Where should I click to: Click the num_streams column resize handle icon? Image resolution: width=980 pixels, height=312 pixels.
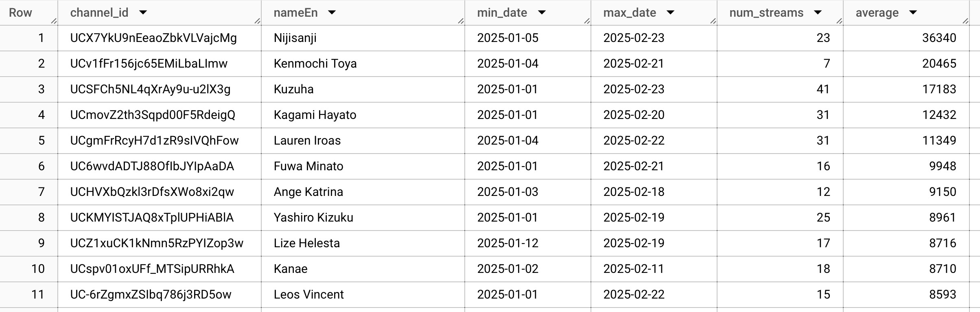[839, 21]
